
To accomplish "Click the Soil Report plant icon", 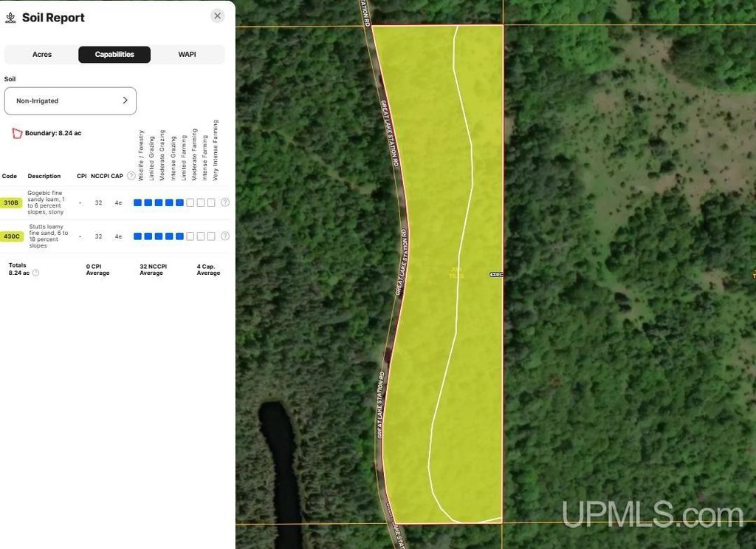I will click(11, 18).
